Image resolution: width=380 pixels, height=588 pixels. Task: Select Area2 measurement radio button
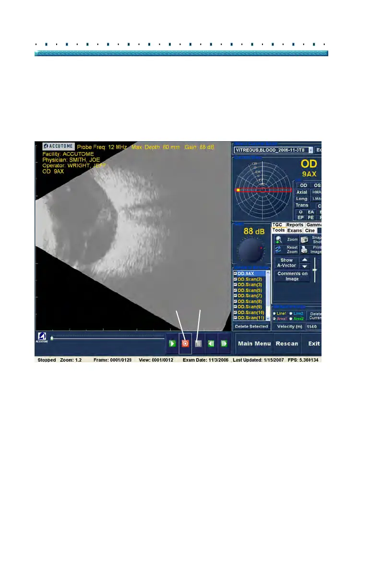(291, 318)
